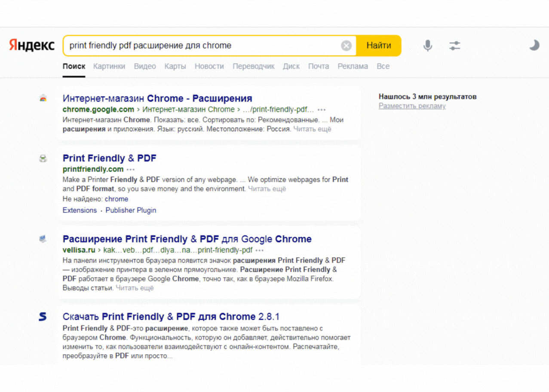Open the Почта tab
Viewport: 549px width, 392px height.
coord(319,66)
